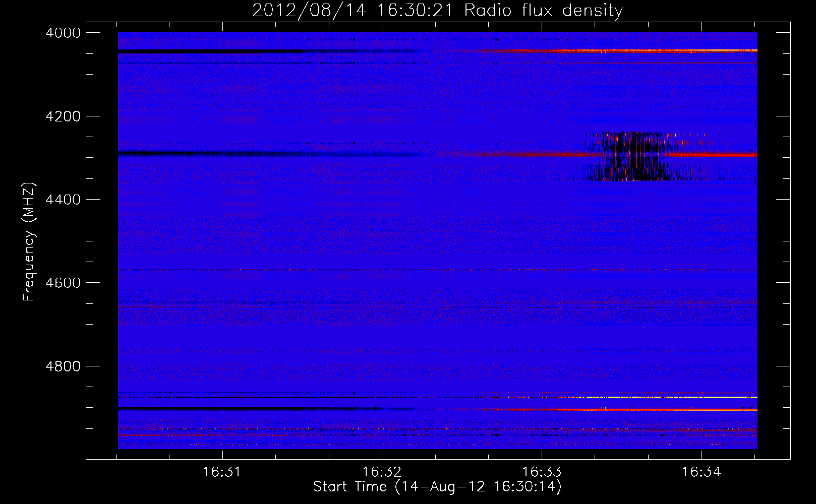Click the plot title "2012/08/14 16:30:21 Radio flux density"
The height and width of the screenshot is (504, 816).
coord(437,10)
